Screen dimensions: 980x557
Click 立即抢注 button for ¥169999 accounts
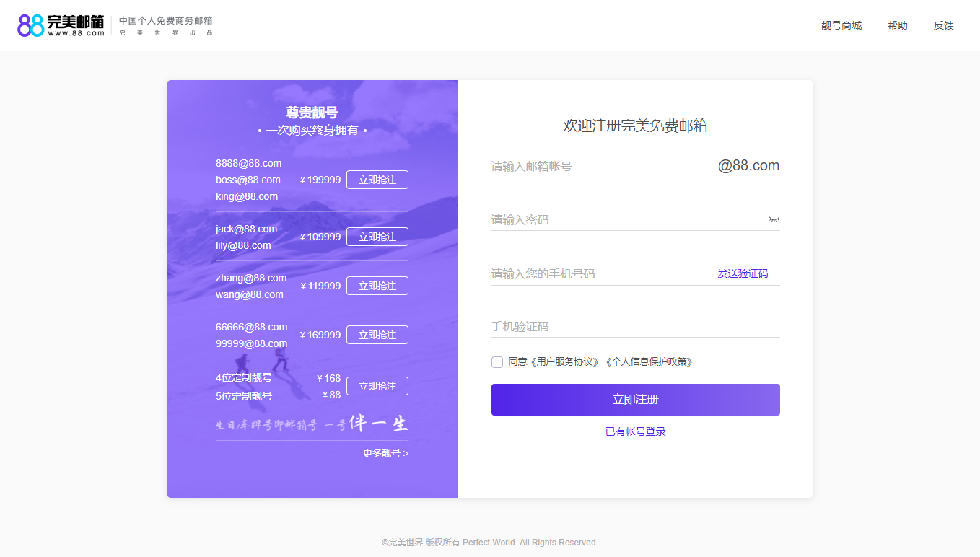(377, 335)
